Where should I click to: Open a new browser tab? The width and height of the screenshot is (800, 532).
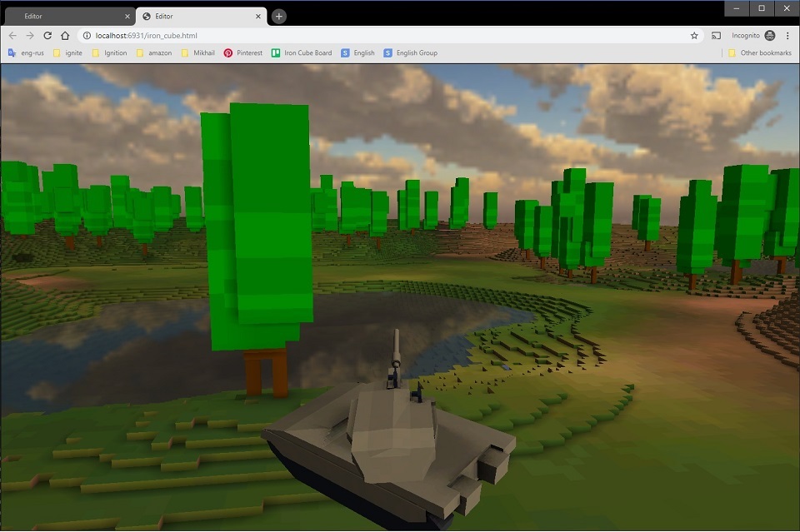tap(279, 16)
